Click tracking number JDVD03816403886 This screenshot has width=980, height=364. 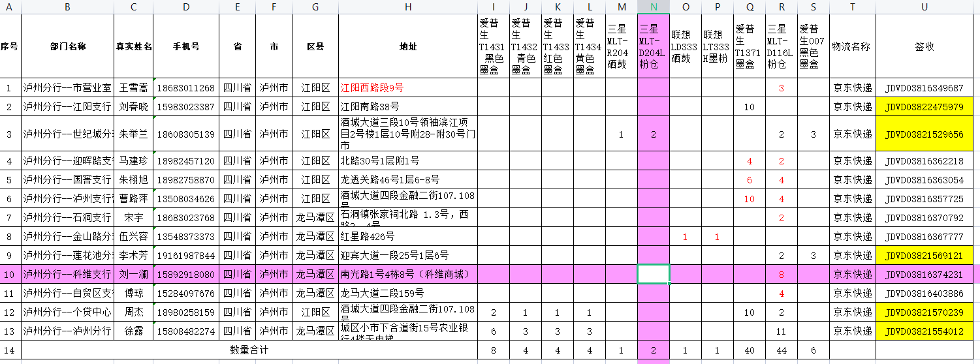click(x=925, y=293)
